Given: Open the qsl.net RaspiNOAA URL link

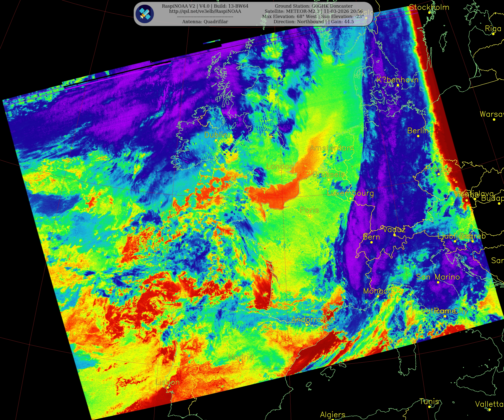Looking at the screenshot, I should pyautogui.click(x=205, y=11).
